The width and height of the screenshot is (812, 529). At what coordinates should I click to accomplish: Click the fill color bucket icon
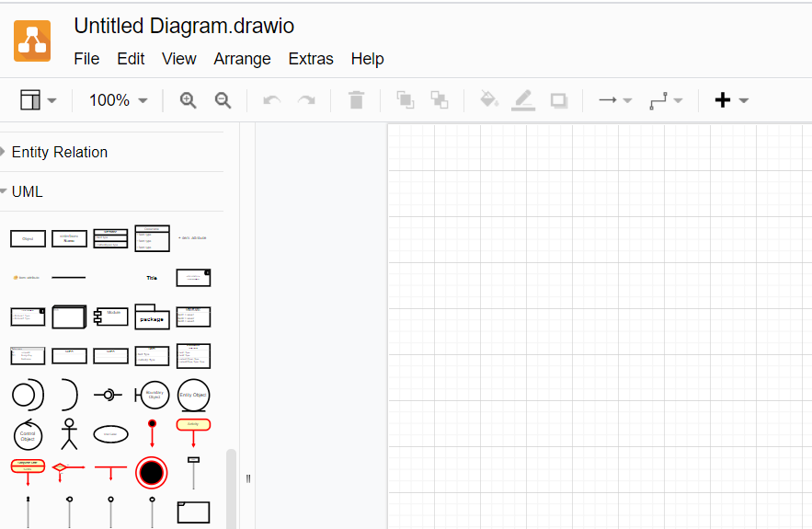[x=489, y=99]
